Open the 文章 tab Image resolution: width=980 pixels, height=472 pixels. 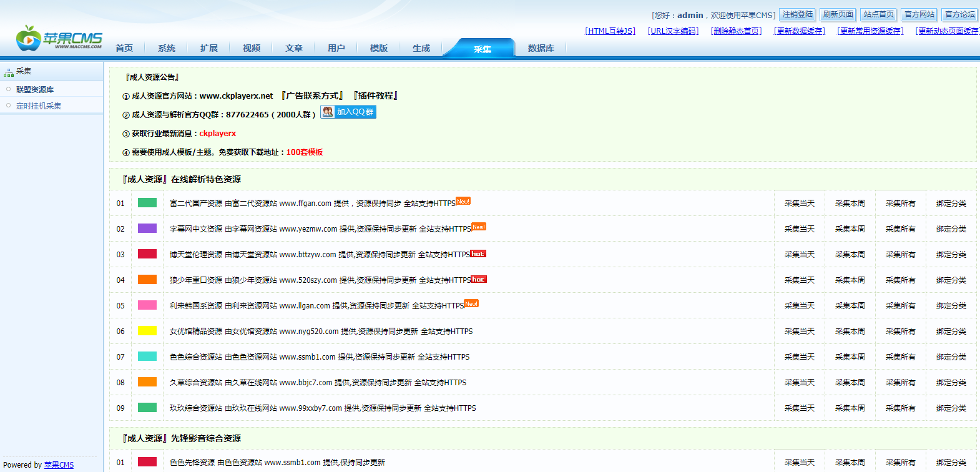point(294,48)
